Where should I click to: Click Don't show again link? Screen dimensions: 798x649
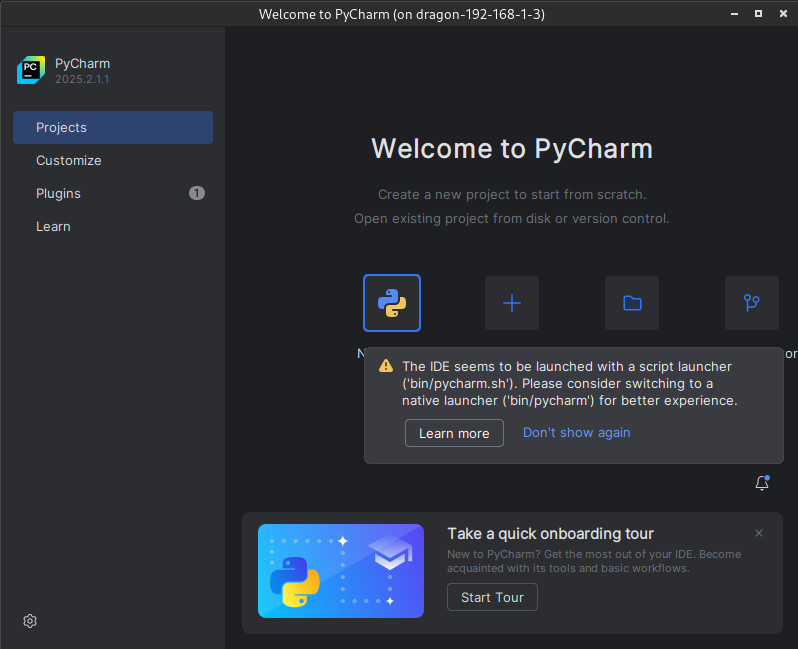click(576, 433)
